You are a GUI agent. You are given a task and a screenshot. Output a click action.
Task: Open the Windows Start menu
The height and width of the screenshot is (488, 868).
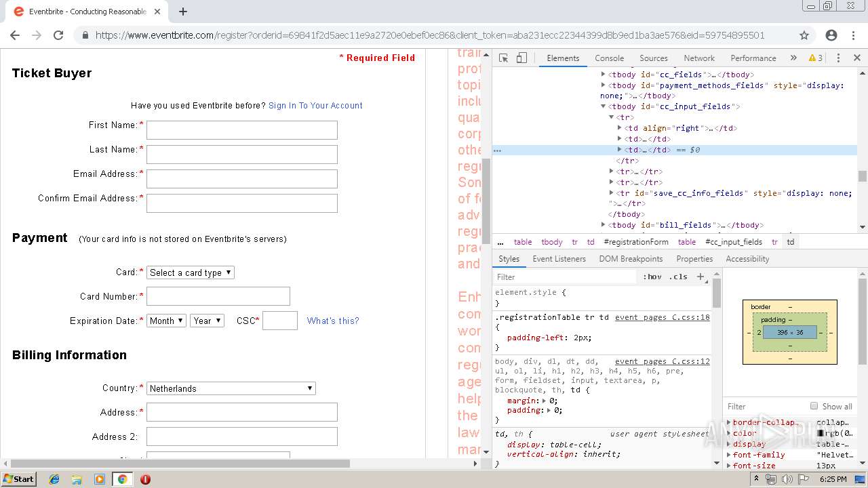pyautogui.click(x=18, y=479)
